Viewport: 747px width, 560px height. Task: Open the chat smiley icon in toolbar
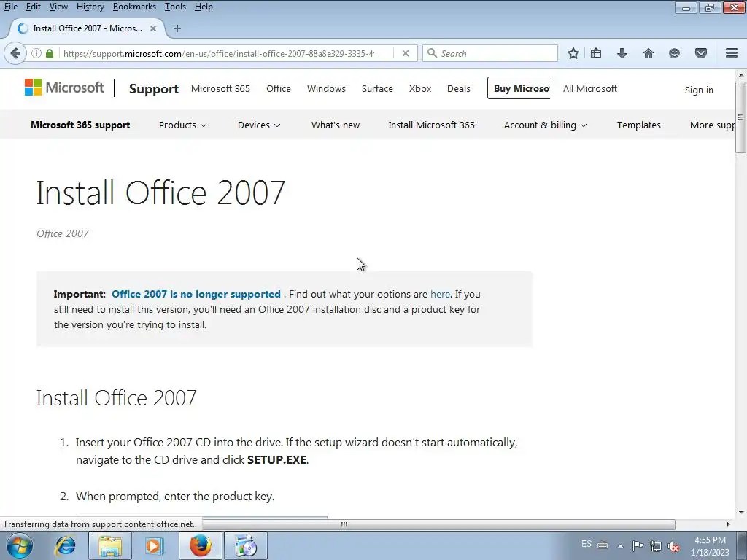(x=674, y=53)
